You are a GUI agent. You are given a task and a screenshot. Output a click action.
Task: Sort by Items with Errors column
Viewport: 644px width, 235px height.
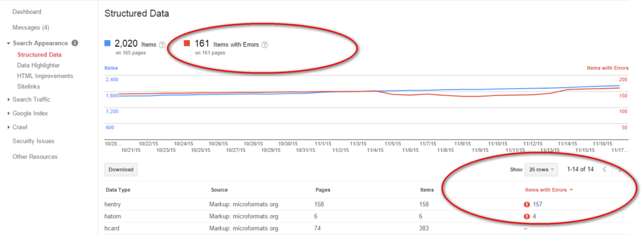[548, 190]
